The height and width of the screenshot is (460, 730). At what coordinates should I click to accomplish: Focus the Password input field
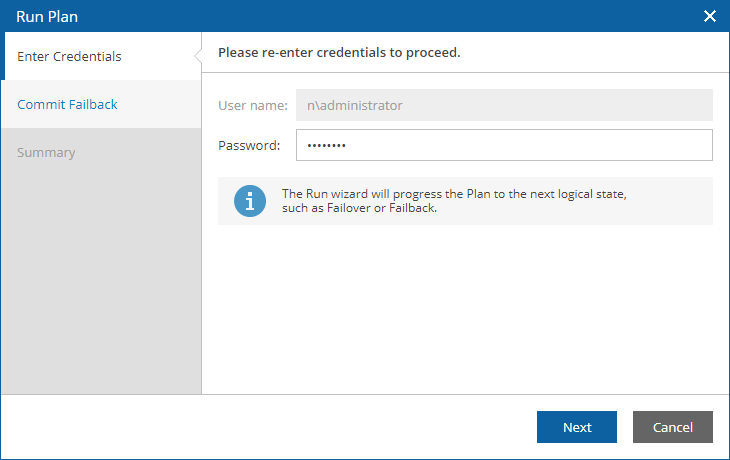(504, 145)
